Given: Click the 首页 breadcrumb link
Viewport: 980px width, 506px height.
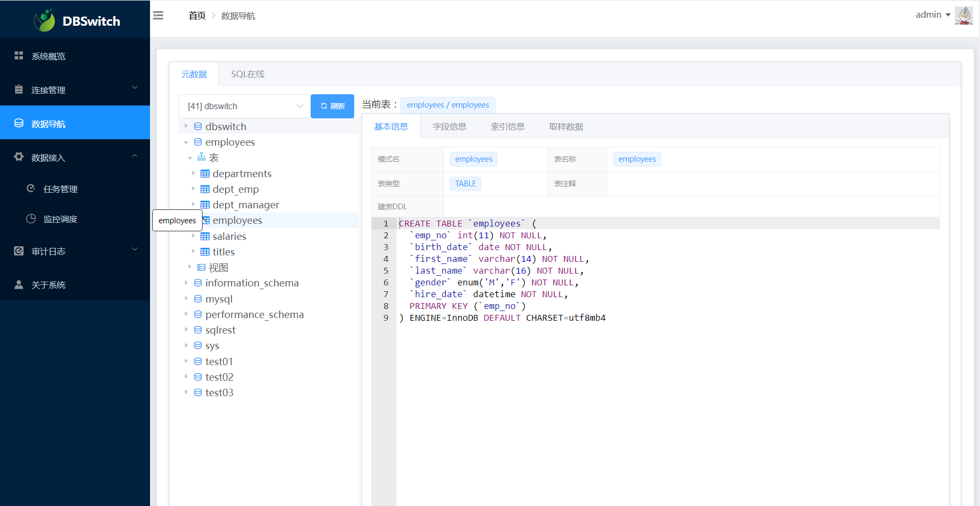Looking at the screenshot, I should point(197,16).
